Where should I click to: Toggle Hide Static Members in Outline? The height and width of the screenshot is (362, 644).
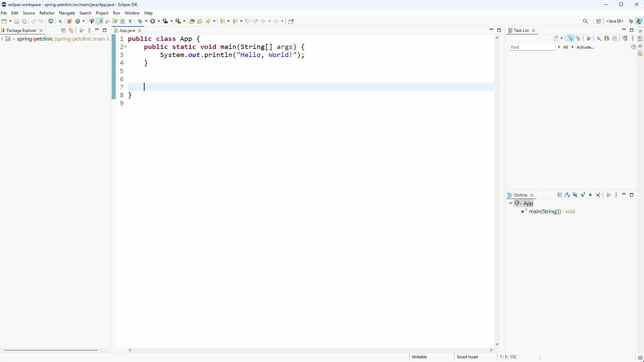(583, 195)
